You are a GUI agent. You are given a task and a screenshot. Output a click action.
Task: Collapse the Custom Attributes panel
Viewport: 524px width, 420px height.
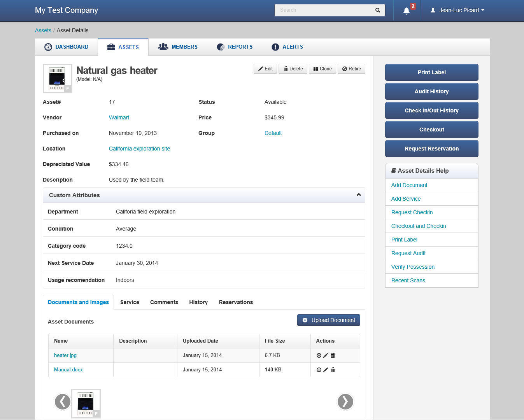coord(358,195)
